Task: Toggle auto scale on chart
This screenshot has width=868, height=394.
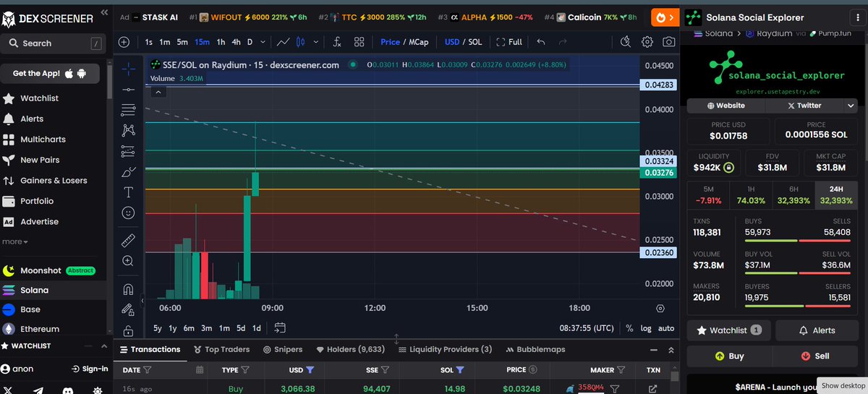Action: pos(666,328)
